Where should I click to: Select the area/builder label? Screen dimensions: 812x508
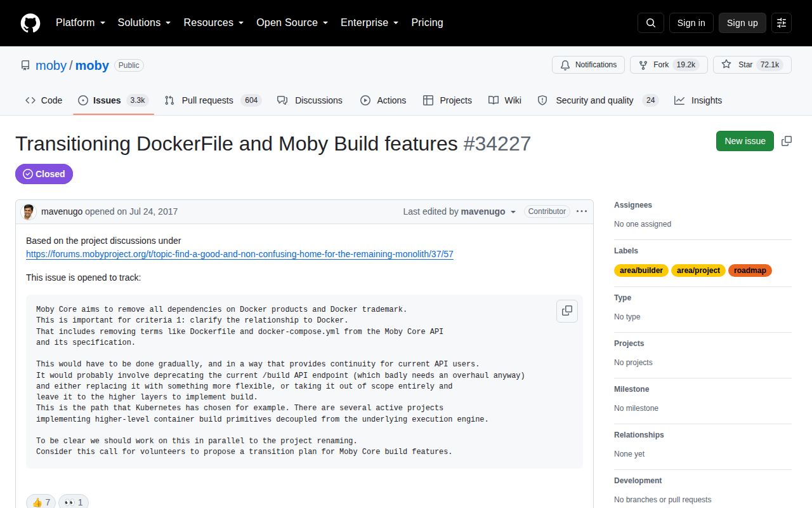click(x=641, y=271)
